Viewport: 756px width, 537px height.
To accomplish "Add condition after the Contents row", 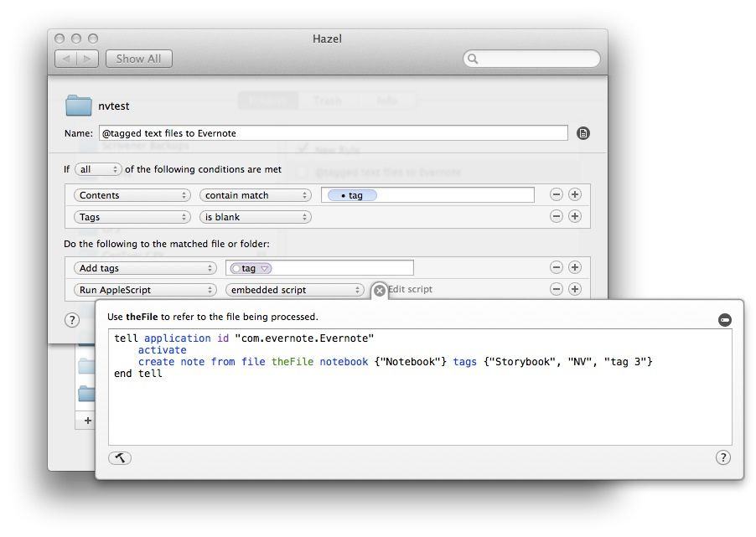I will pos(575,194).
